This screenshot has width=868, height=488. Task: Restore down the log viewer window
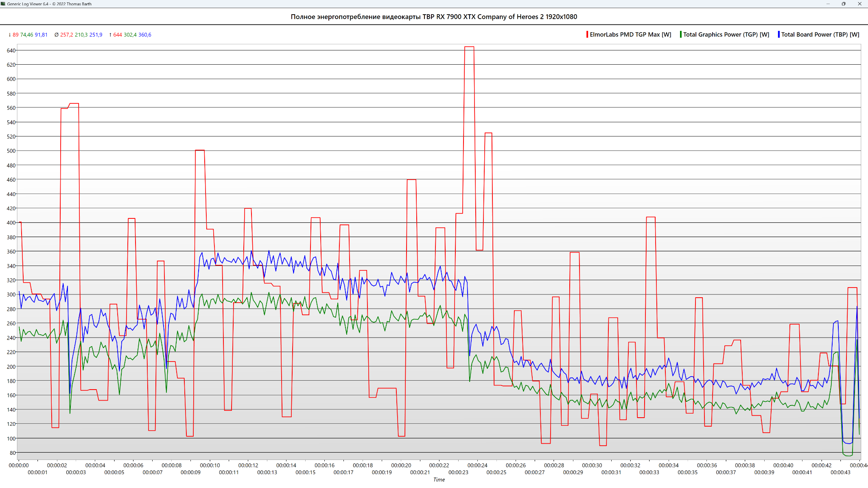[844, 4]
